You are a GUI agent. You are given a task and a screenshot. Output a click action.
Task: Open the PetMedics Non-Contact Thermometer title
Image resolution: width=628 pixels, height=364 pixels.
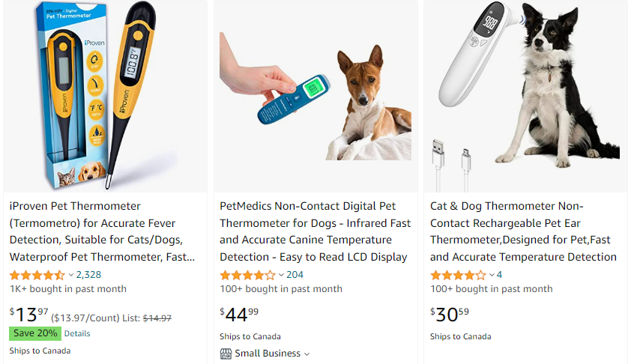pos(315,231)
